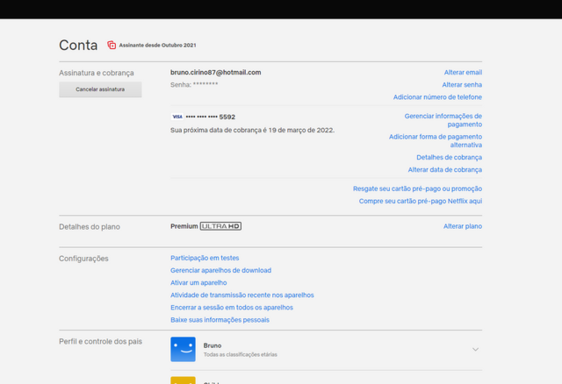This screenshot has height=384, width=562.
Task: Click Assinante desde Outubro 2021 text
Action: click(x=157, y=45)
